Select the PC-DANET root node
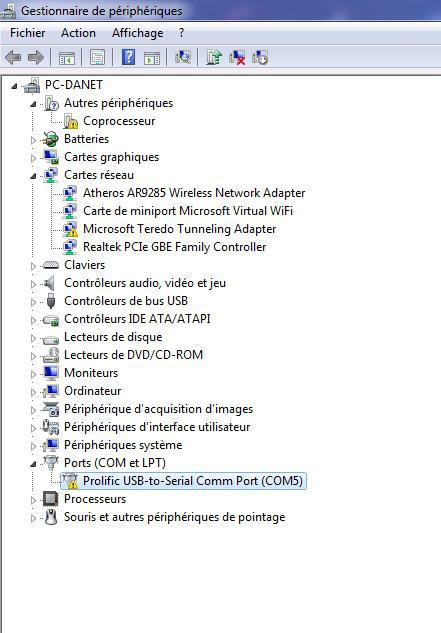441x633 pixels. pos(74,85)
